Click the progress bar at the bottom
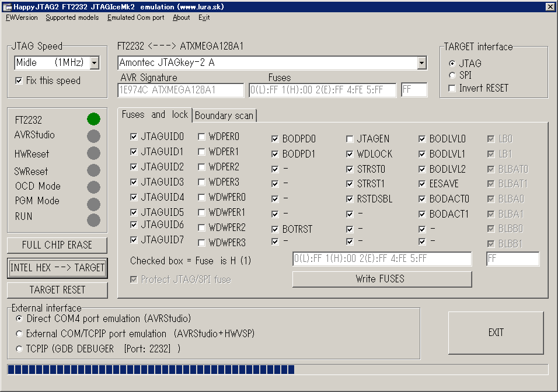The height and width of the screenshot is (392, 558). (278, 370)
